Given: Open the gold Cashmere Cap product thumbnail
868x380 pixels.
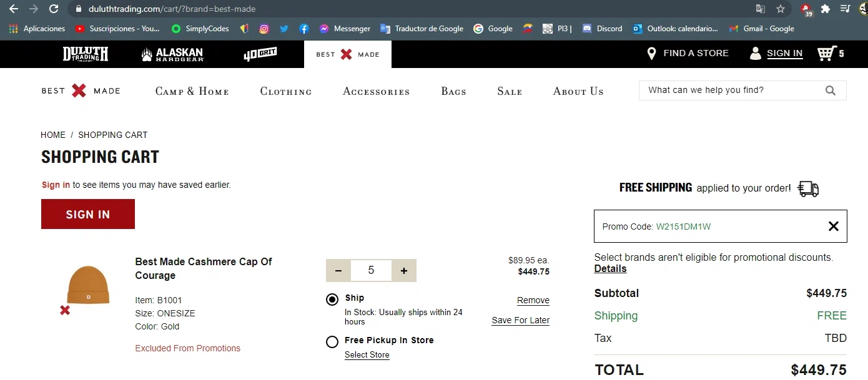Looking at the screenshot, I should pyautogui.click(x=88, y=285).
